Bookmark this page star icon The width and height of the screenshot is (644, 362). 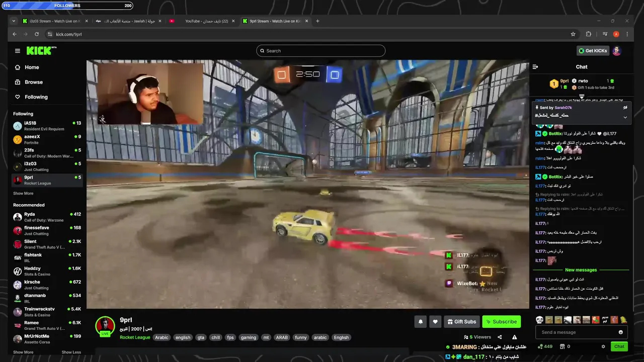[x=573, y=34]
